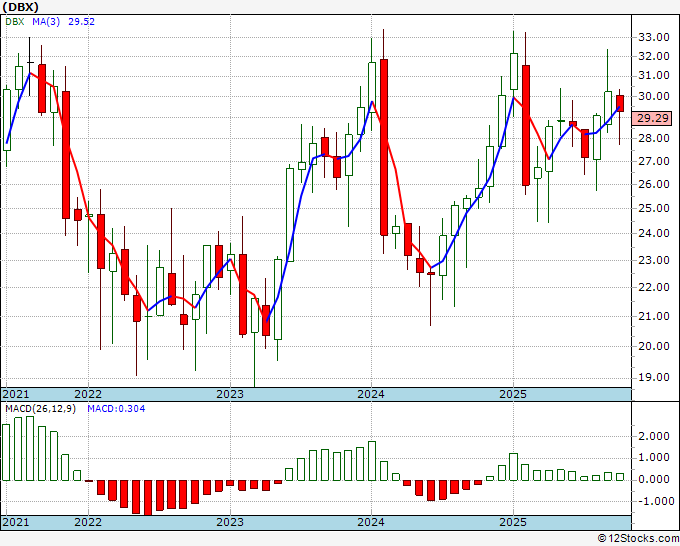Click the 33.00 price axis label
This screenshot has height=546, width=680.
(x=654, y=38)
